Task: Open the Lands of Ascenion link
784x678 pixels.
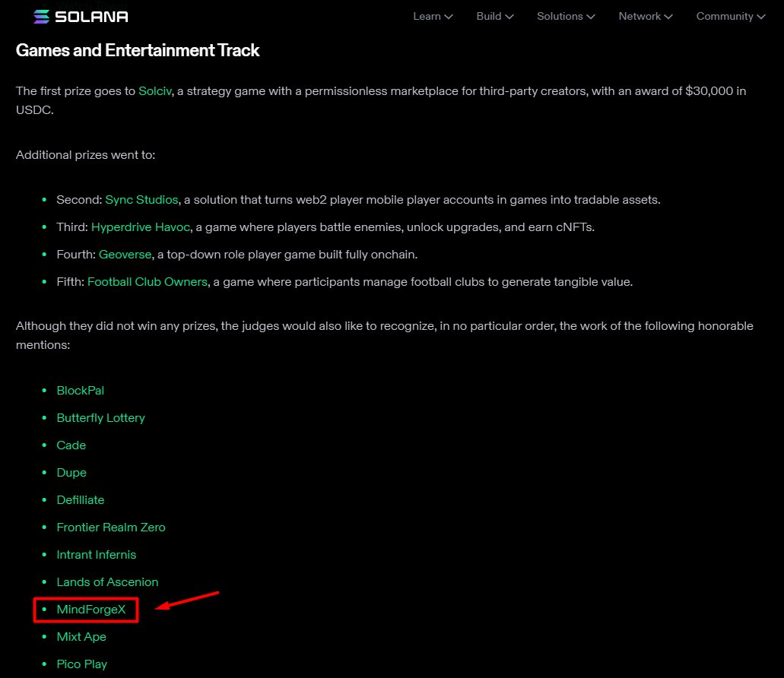Action: pos(107,582)
